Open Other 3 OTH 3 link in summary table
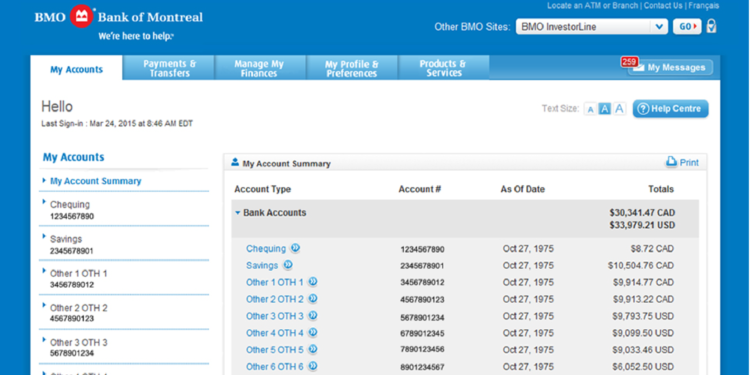Screen dimensions: 750x375 (x=275, y=316)
